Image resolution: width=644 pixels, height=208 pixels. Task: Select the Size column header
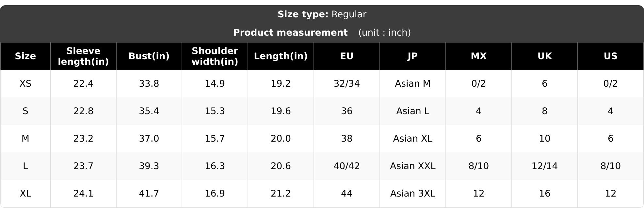tap(25, 56)
